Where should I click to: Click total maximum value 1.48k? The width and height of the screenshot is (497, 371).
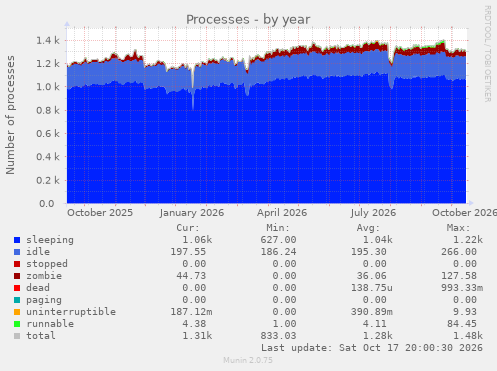tap(468, 336)
